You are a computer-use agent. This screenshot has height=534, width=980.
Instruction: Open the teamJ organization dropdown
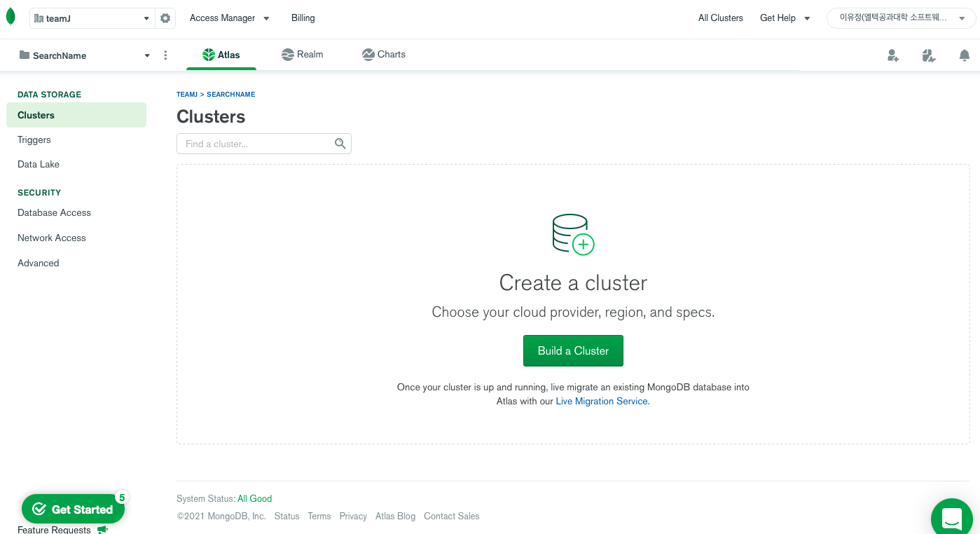(92, 19)
